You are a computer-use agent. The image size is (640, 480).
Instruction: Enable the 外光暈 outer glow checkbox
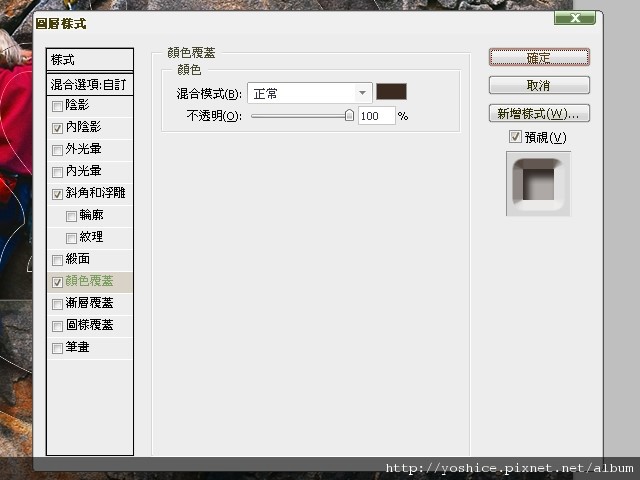click(57, 150)
